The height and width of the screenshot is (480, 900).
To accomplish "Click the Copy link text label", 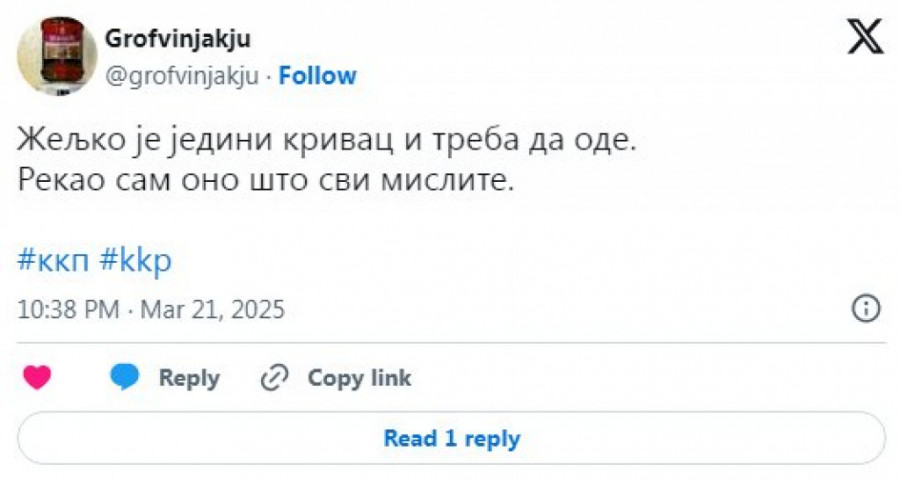I will pos(359,378).
